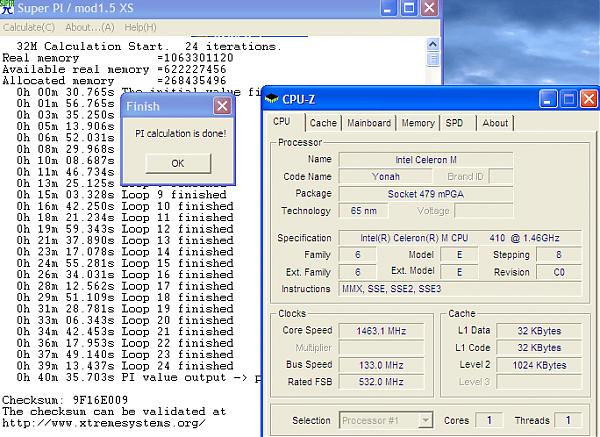Click the Package field Socket 479 mPGA
Image resolution: width=600 pixels, height=437 pixels.
426,194
